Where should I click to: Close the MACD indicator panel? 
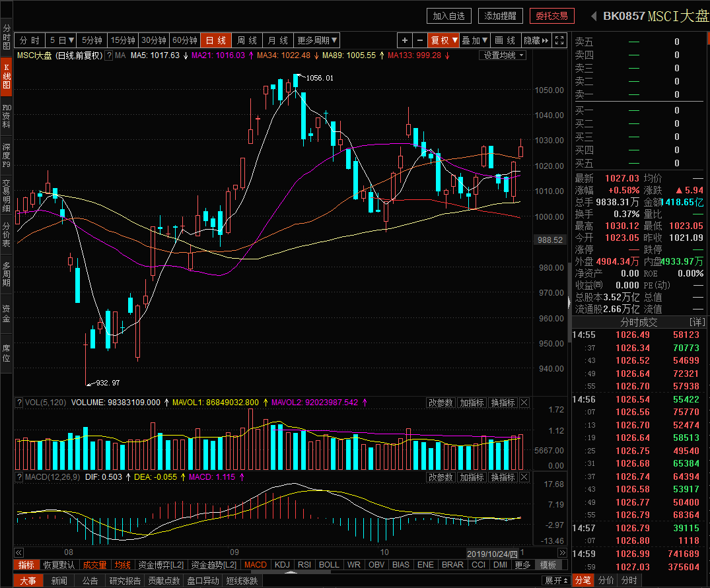pos(524,477)
